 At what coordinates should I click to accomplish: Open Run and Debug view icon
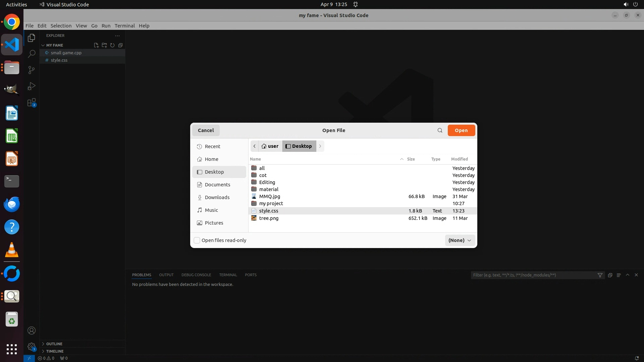click(x=32, y=86)
